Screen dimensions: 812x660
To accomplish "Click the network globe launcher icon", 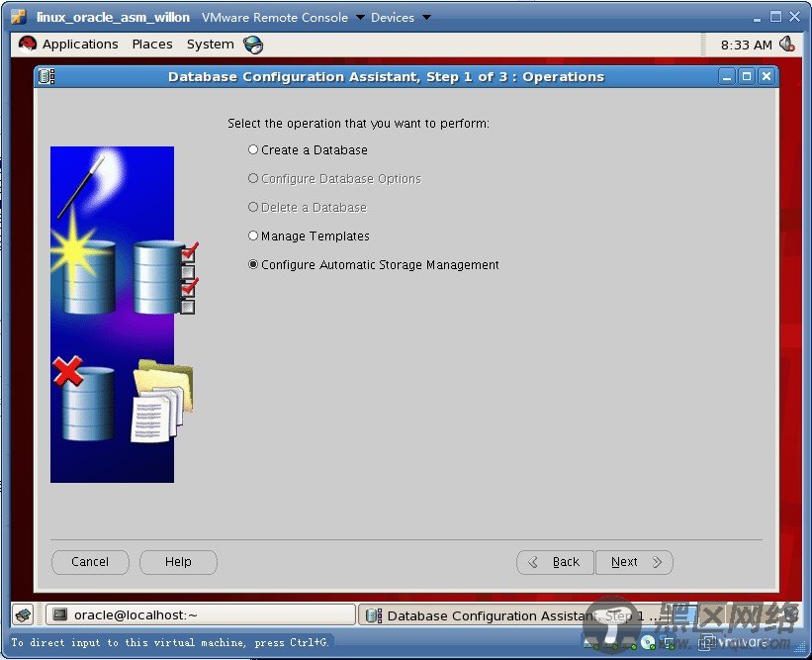I will (253, 46).
